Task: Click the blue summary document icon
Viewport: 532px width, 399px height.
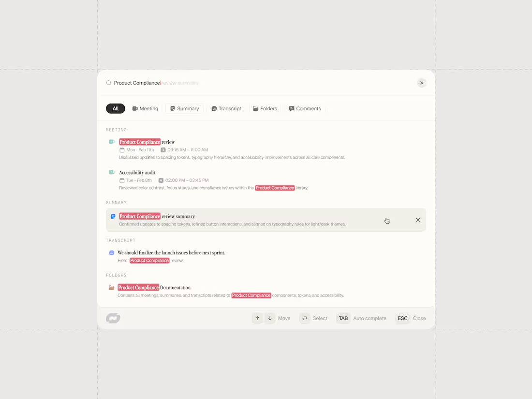Action: (113, 217)
